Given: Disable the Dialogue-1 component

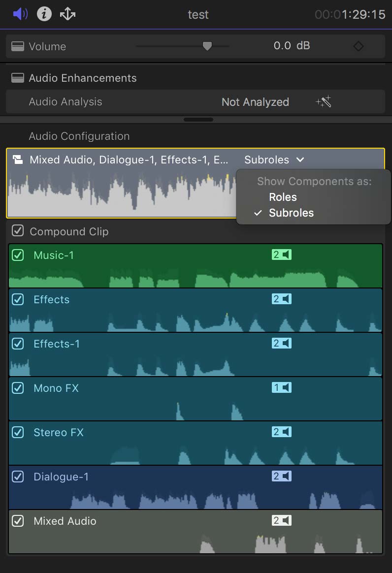Looking at the screenshot, I should tap(18, 477).
